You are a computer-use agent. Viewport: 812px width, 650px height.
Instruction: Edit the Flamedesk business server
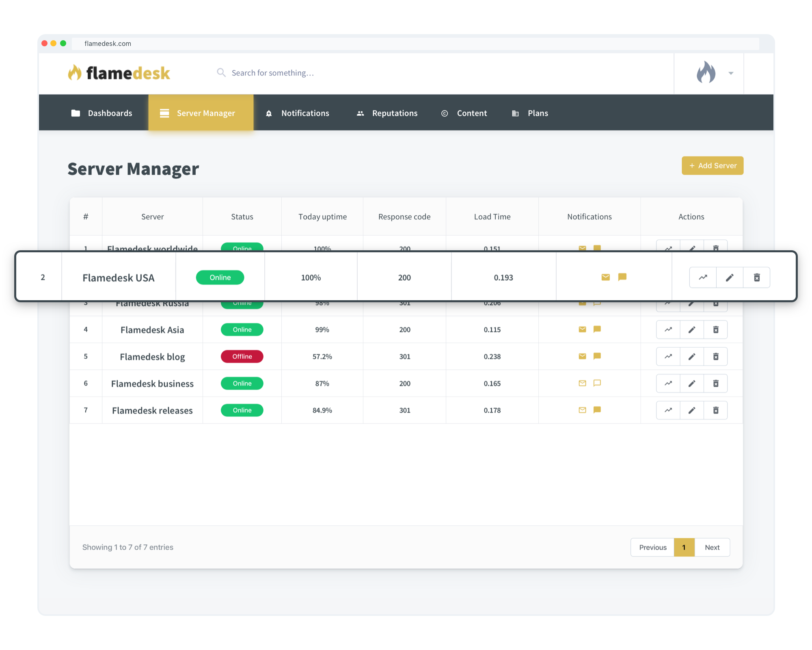pos(692,383)
